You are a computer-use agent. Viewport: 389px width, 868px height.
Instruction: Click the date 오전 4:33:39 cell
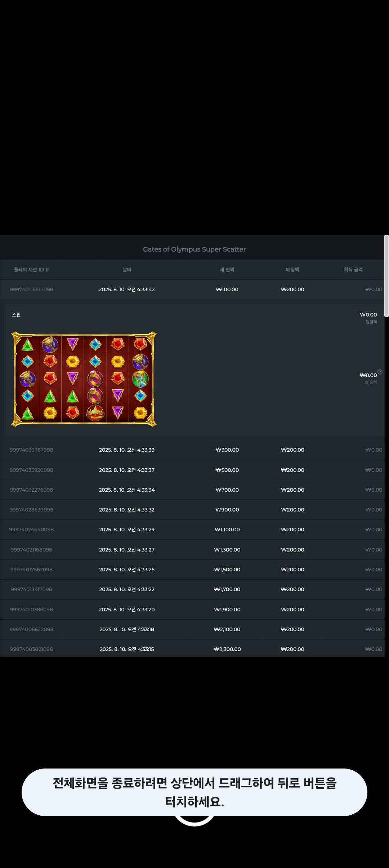127,450
